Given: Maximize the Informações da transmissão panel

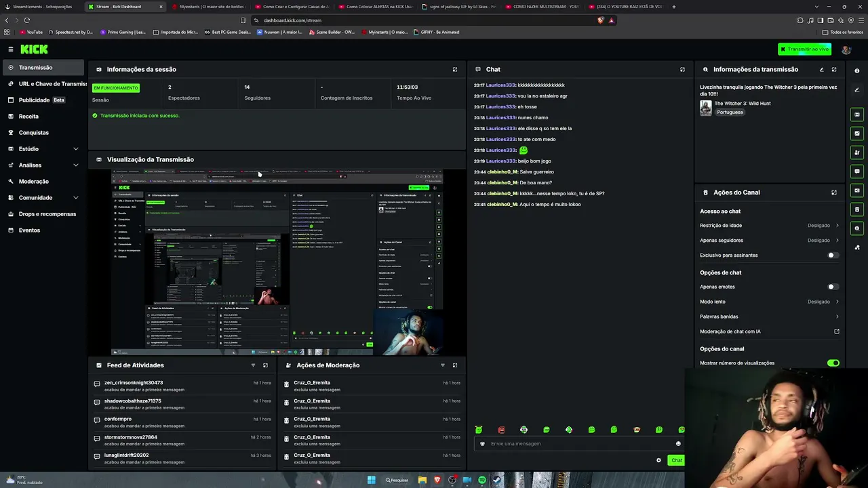Looking at the screenshot, I should coord(834,69).
